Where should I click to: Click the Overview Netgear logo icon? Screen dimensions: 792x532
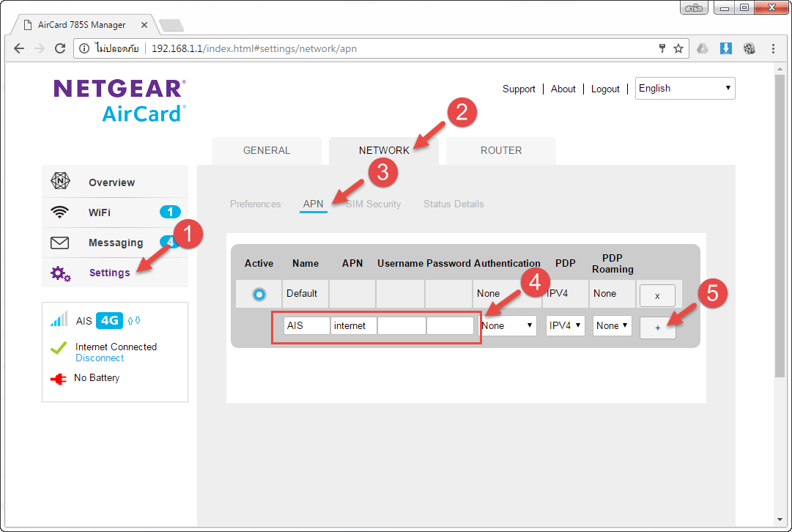(60, 181)
